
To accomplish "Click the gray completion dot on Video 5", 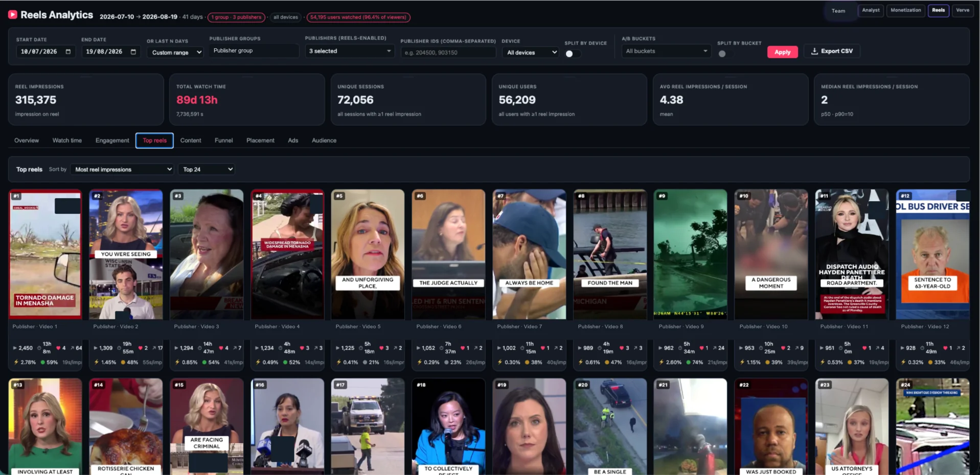I will pos(364,362).
